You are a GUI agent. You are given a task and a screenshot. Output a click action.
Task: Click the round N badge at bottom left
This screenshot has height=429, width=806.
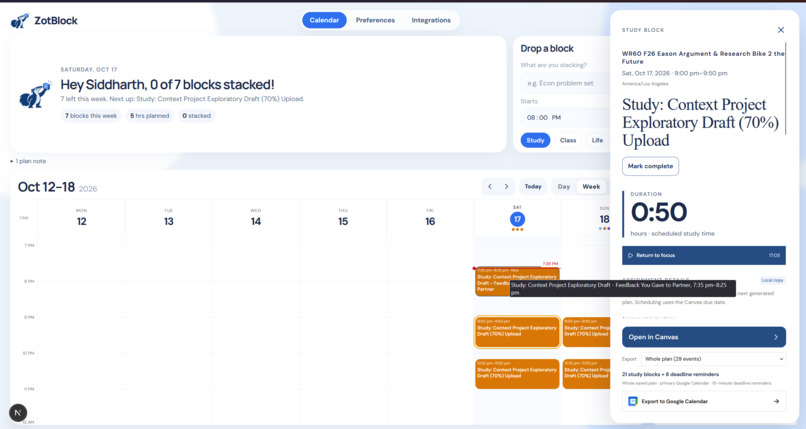tap(18, 413)
